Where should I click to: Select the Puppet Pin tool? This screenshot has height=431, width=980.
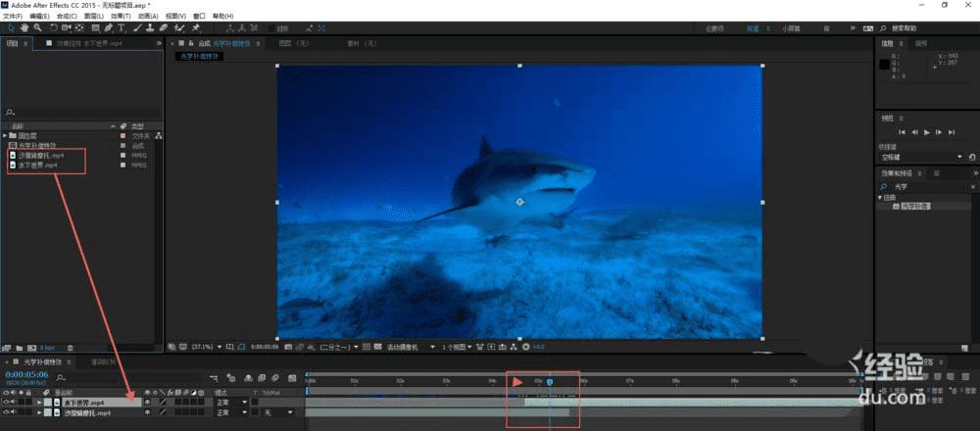pyautogui.click(x=196, y=28)
